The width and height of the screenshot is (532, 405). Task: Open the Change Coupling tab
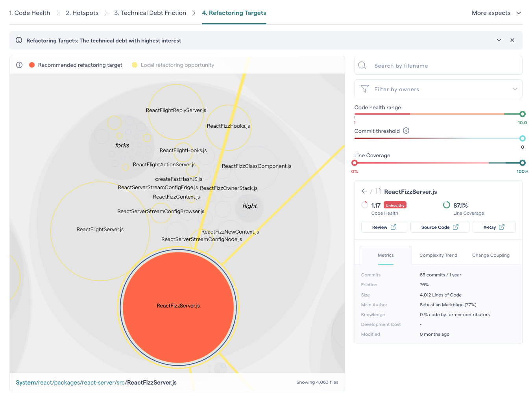pos(491,255)
